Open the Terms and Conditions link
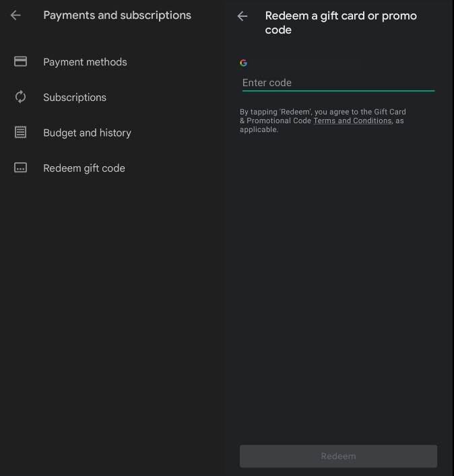Image resolution: width=454 pixels, height=476 pixels. click(x=352, y=121)
